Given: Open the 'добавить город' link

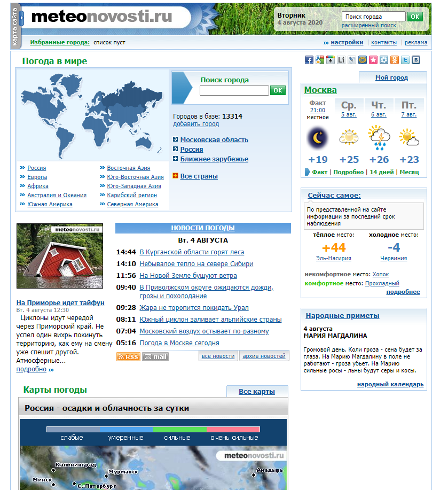Looking at the screenshot, I should (x=196, y=124).
